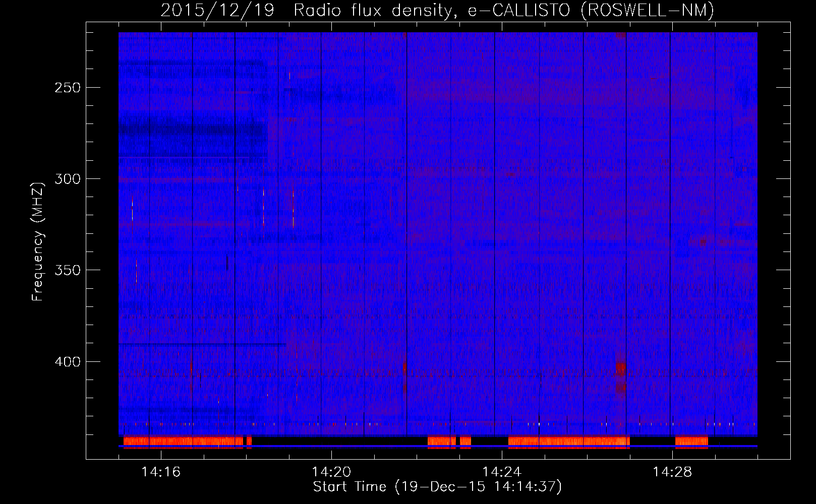Select the "Frequency (MHZ)" y-axis label
The width and height of the screenshot is (816, 504).
click(38, 242)
